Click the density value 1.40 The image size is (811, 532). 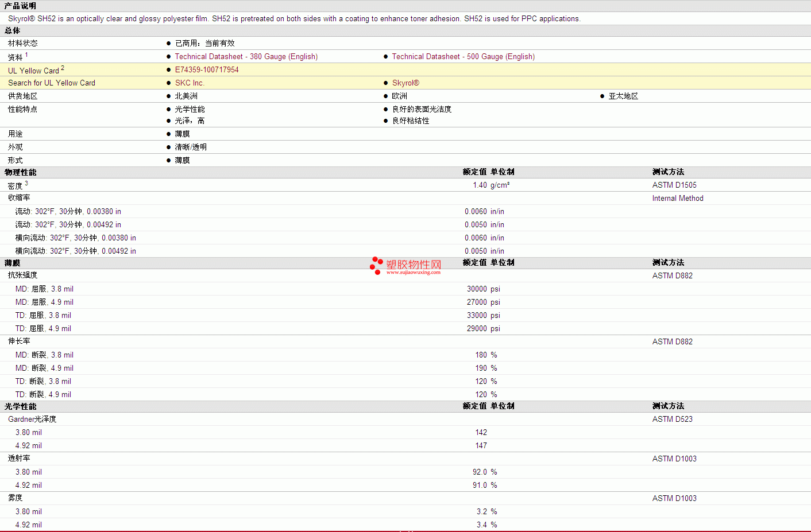point(480,185)
